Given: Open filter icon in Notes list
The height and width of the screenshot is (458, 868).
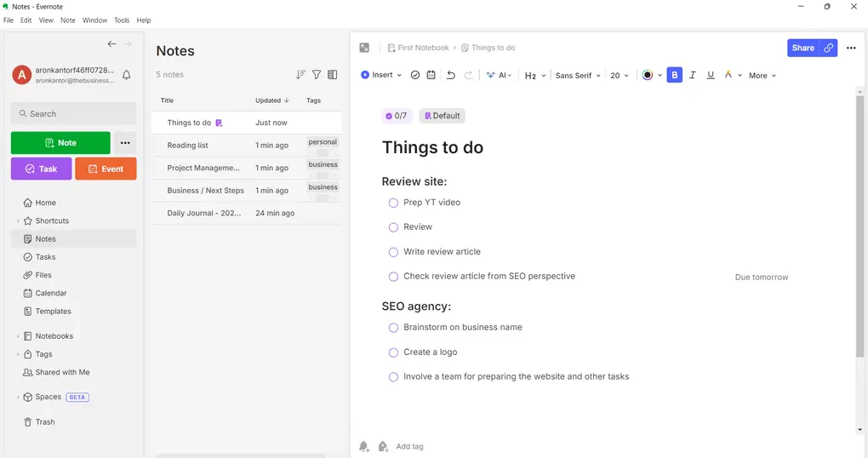Looking at the screenshot, I should click(x=317, y=74).
